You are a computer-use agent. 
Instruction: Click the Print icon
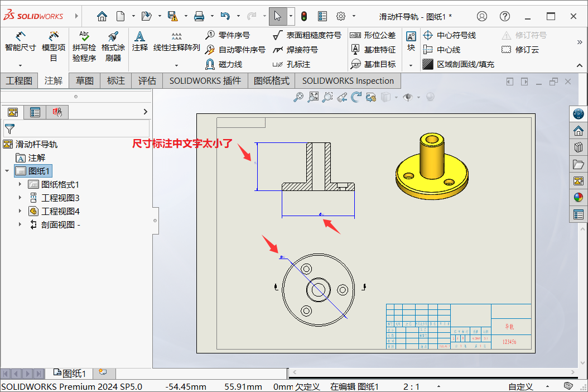[199, 16]
